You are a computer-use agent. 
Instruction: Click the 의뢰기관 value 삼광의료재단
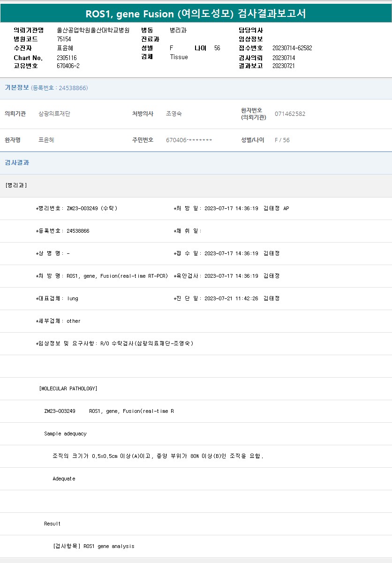click(x=54, y=114)
